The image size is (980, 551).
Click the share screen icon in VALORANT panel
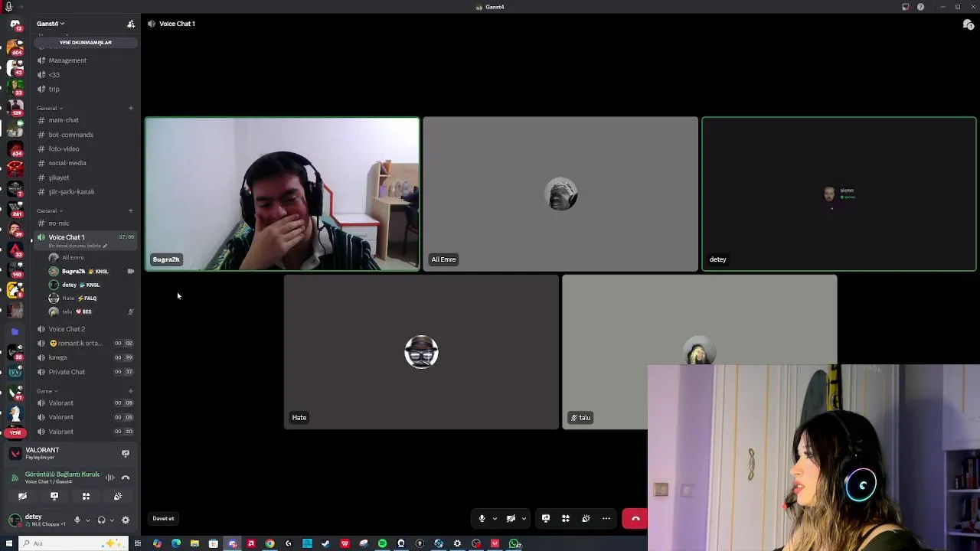(126, 453)
